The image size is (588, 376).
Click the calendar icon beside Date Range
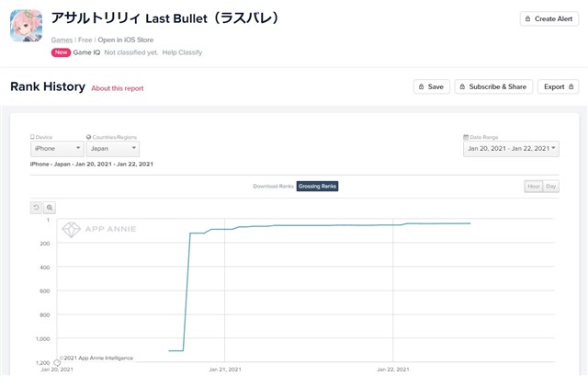point(466,137)
